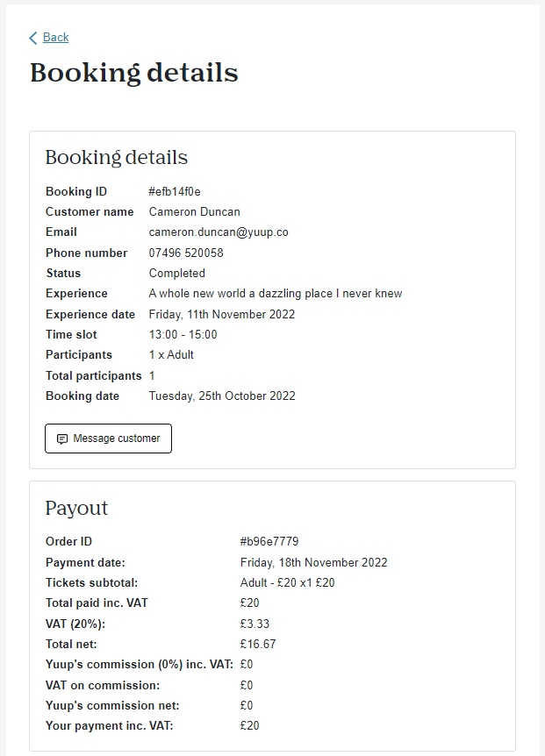Image resolution: width=545 pixels, height=756 pixels.
Task: Click the Back link
Action: click(55, 37)
